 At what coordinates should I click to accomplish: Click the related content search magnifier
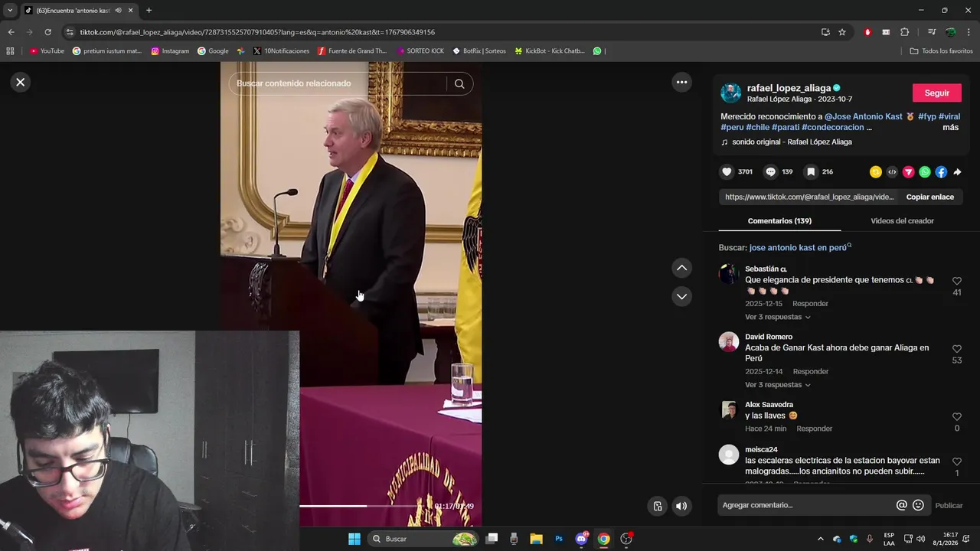click(459, 84)
